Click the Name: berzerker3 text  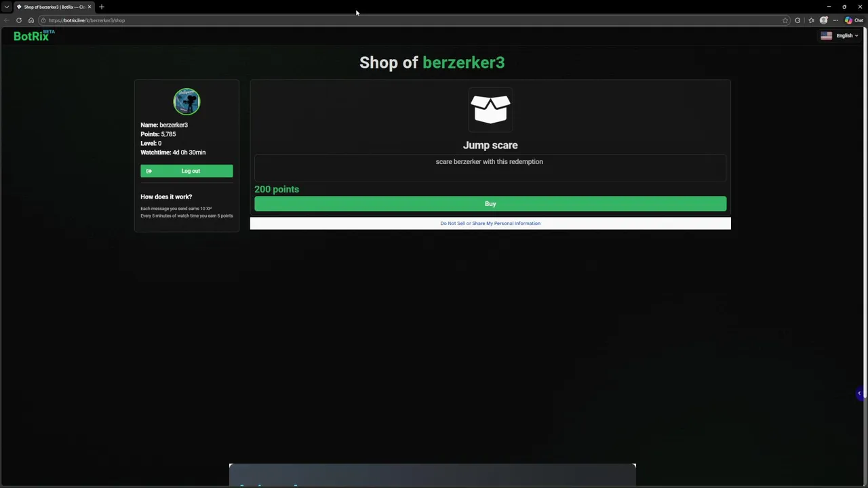coord(164,125)
